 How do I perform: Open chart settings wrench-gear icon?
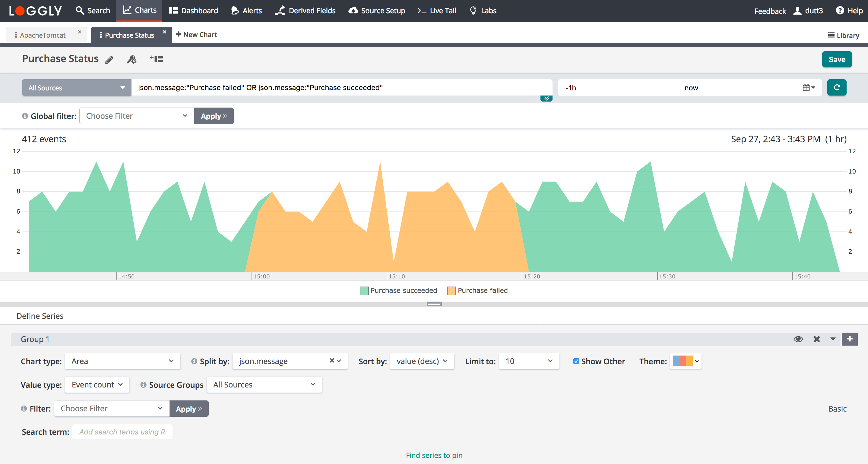(x=131, y=60)
